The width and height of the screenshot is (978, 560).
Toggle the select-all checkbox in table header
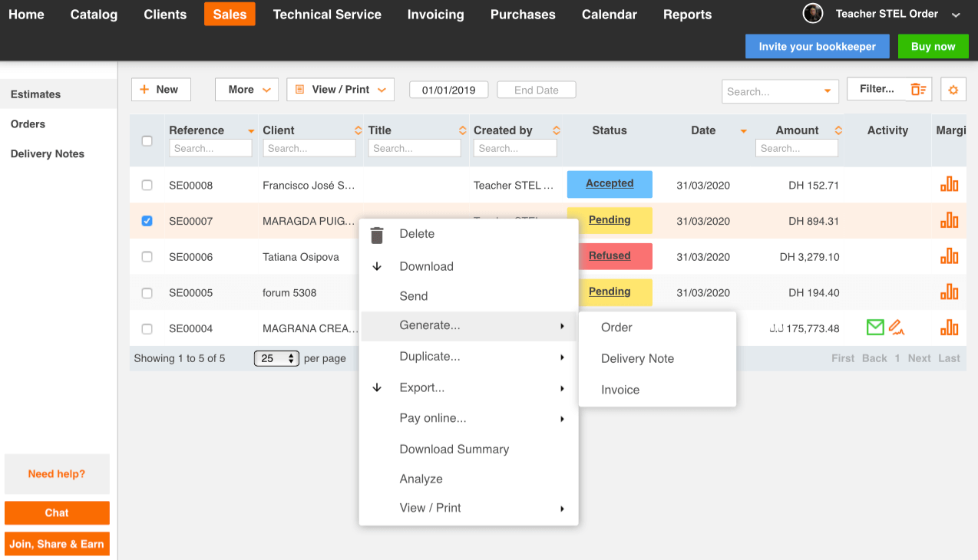[x=147, y=140]
